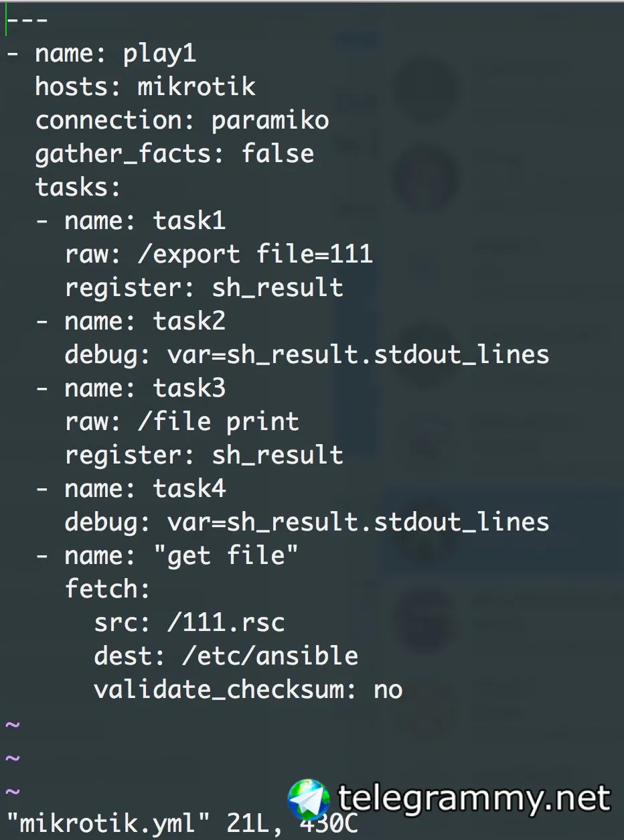
Task: Click the "no" value of validate_checksum
Action: pos(388,689)
